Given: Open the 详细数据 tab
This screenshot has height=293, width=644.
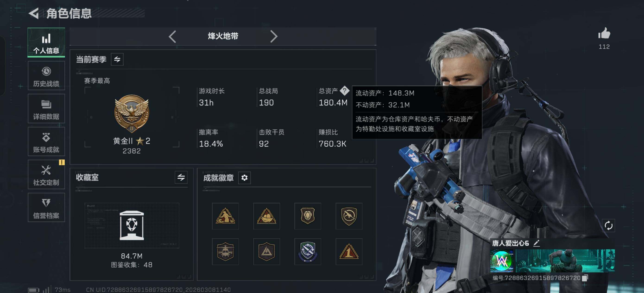Looking at the screenshot, I should [46, 108].
